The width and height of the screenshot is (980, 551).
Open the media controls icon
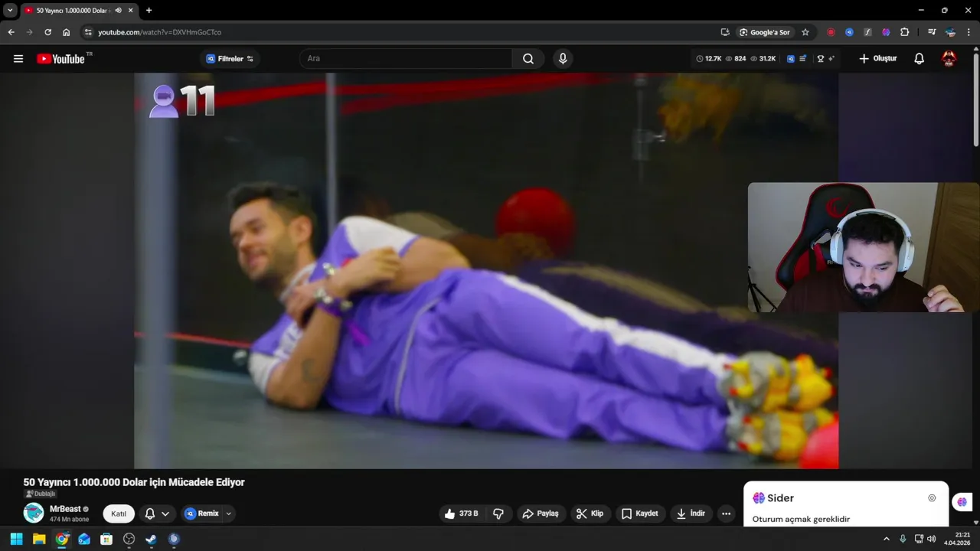pyautogui.click(x=932, y=32)
